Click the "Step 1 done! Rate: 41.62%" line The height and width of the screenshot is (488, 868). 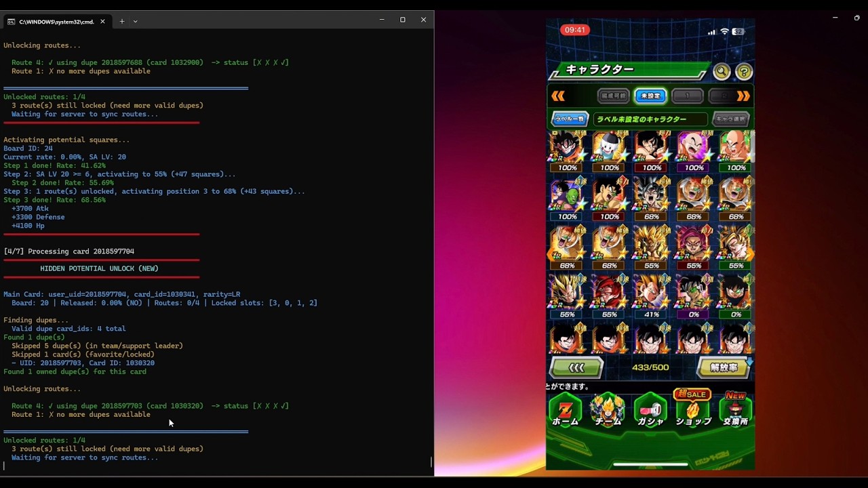[x=54, y=165]
